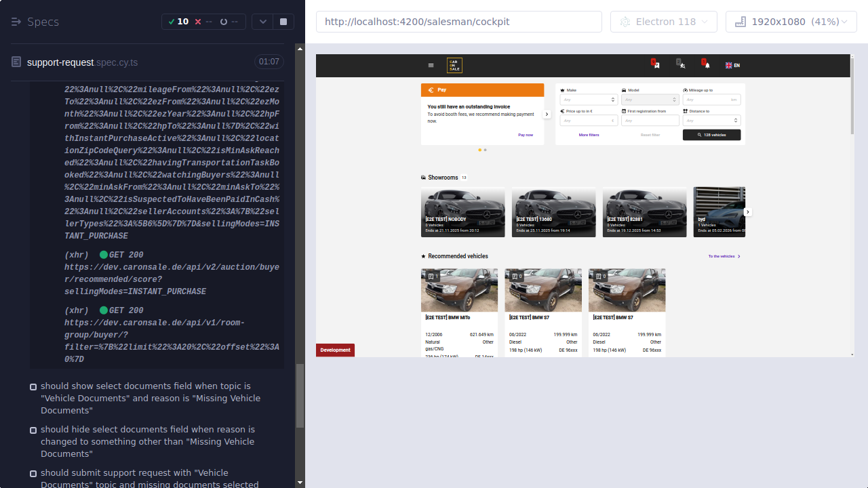Filter failed tests via the red X

coord(198,21)
